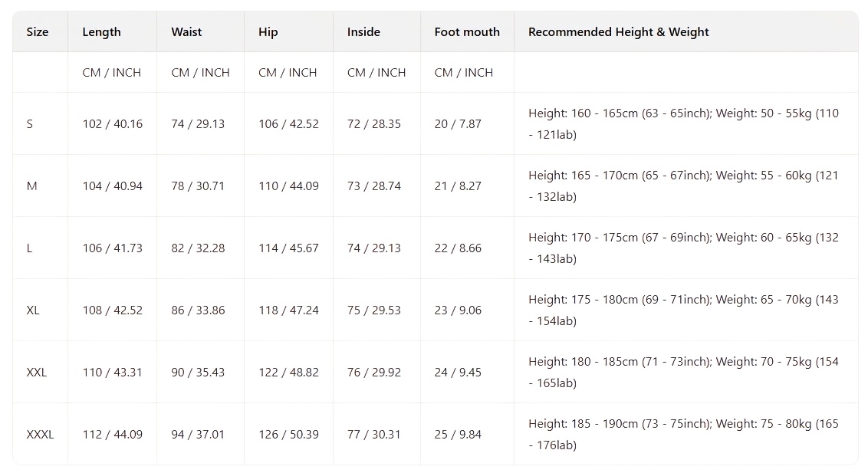This screenshot has width=868, height=473.
Task: Select the S size row label
Action: 30,124
